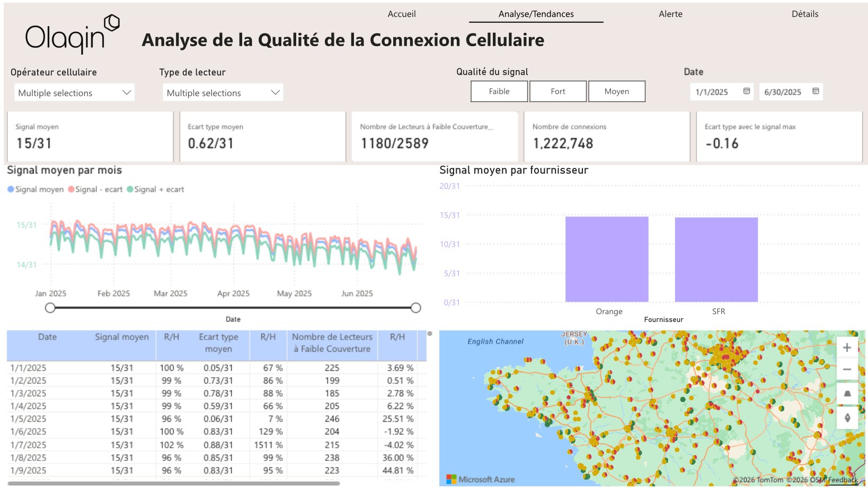Reset the map compass rotation
Viewport: 868px width, 488px height.
pyautogui.click(x=847, y=418)
